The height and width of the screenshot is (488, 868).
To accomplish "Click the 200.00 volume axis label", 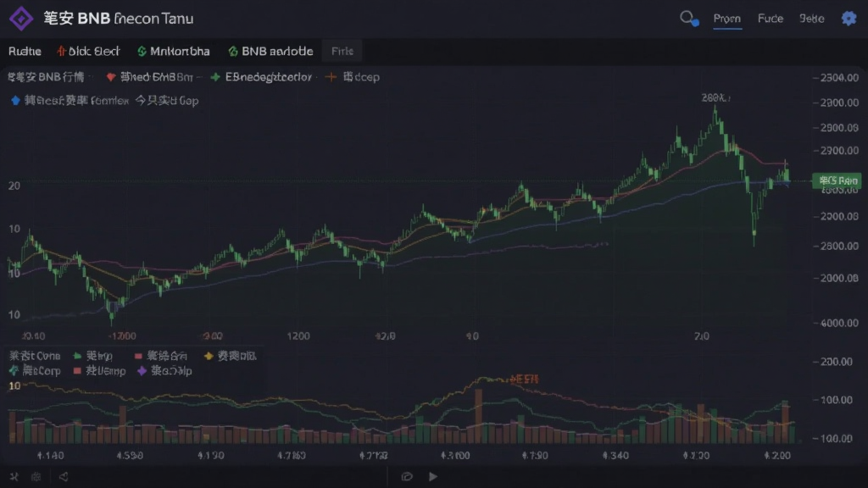I will click(836, 361).
